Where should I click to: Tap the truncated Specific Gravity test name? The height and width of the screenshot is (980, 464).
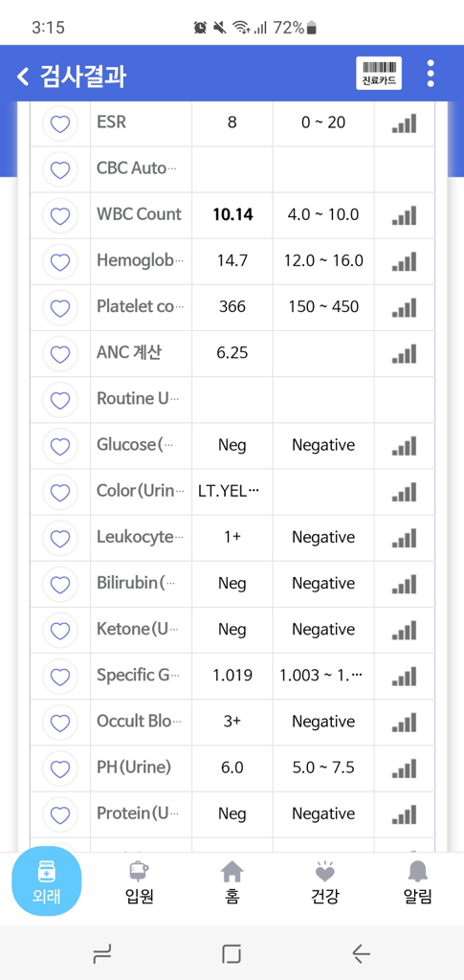(140, 675)
